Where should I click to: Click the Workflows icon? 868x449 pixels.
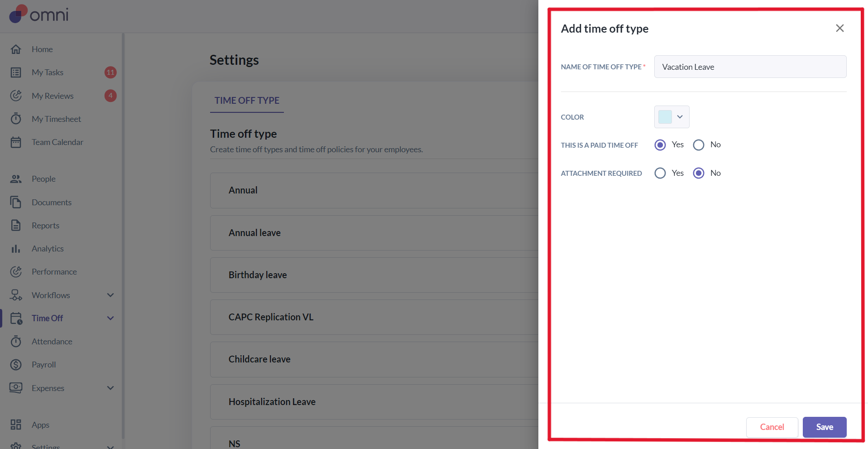16,295
